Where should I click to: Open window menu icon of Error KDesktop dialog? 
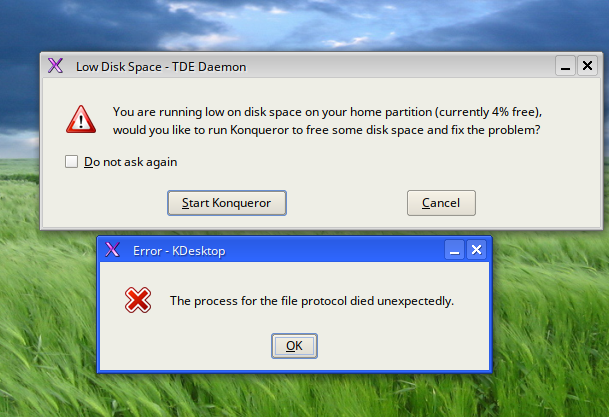pyautogui.click(x=112, y=250)
